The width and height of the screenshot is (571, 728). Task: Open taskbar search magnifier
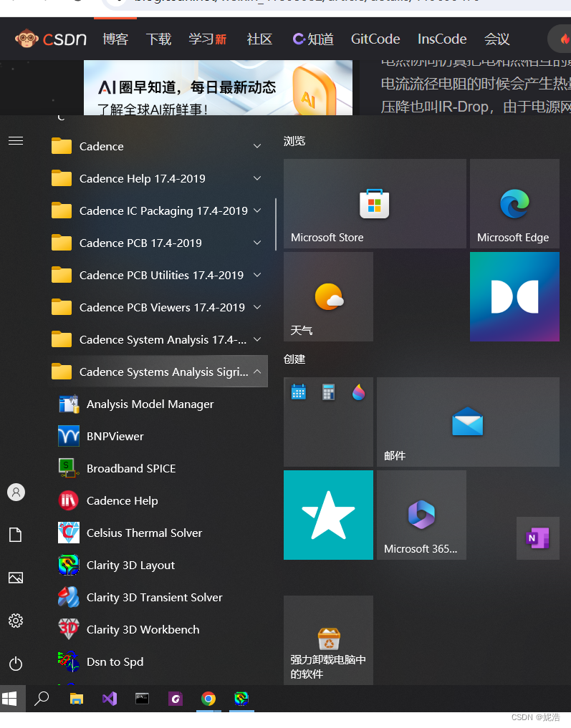tap(42, 698)
